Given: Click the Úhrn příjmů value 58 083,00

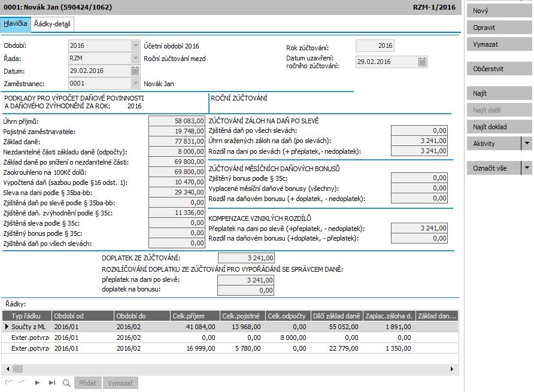Looking at the screenshot, I should (177, 121).
